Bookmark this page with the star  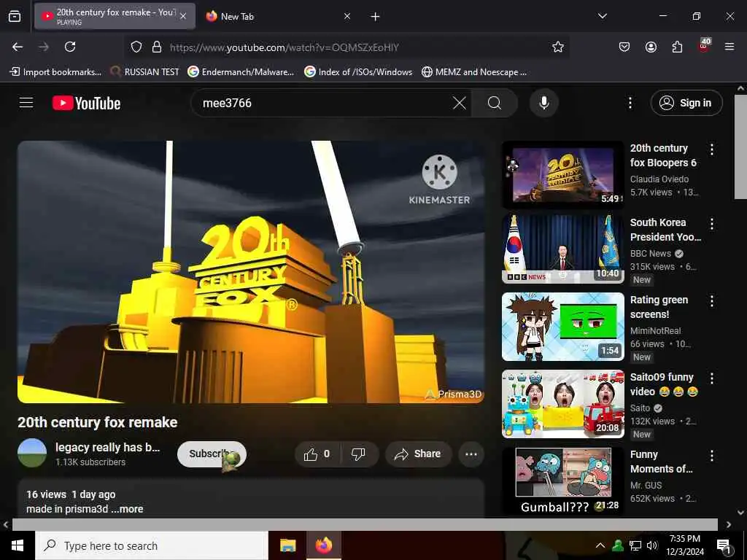click(x=558, y=47)
